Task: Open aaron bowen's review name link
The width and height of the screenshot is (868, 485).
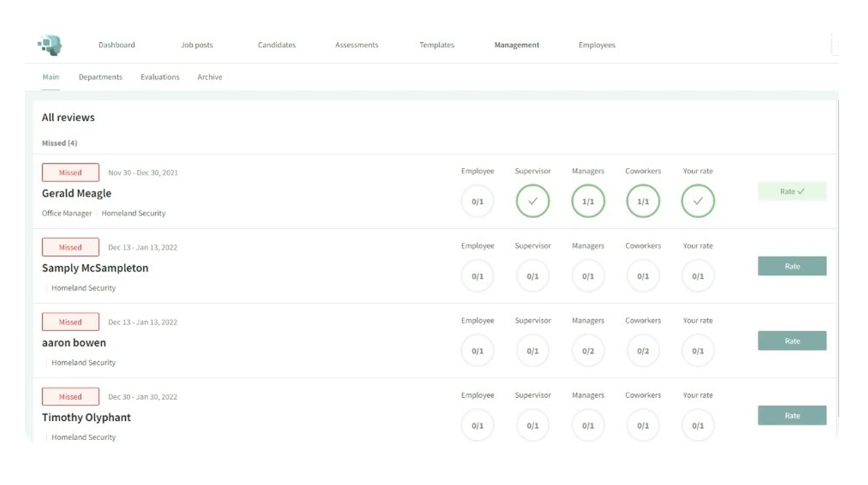Action: pos(74,343)
